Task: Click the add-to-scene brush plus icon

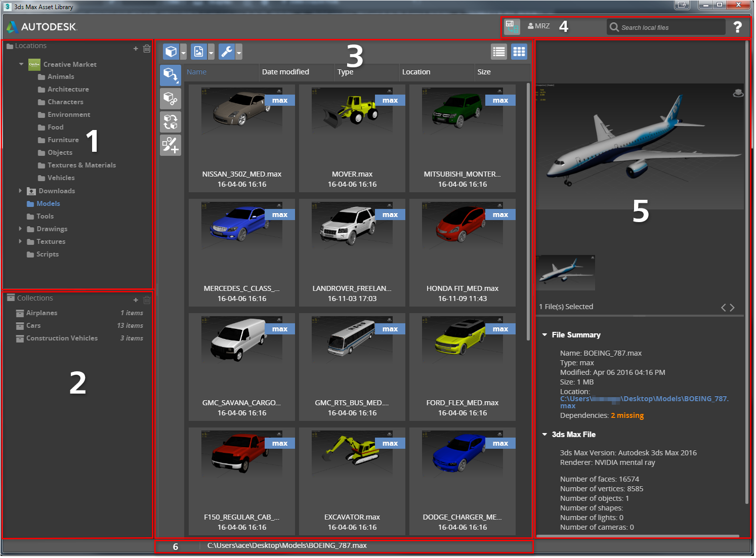Action: (171, 145)
